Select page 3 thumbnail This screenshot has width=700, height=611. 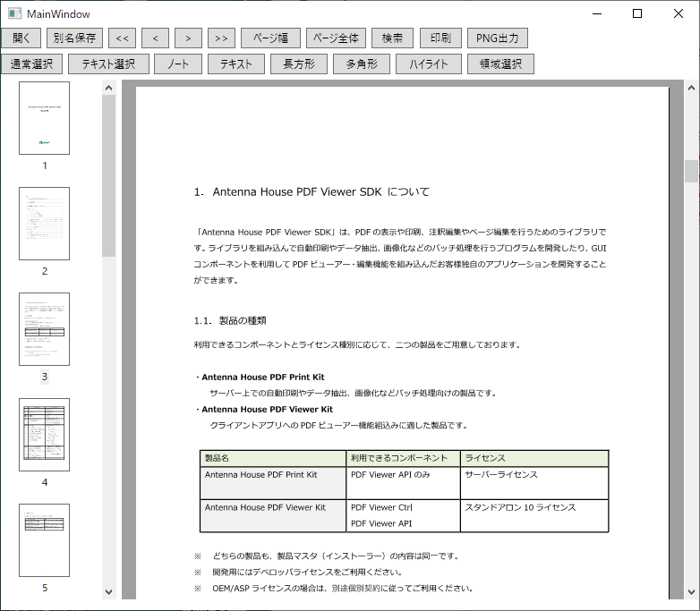(44, 329)
